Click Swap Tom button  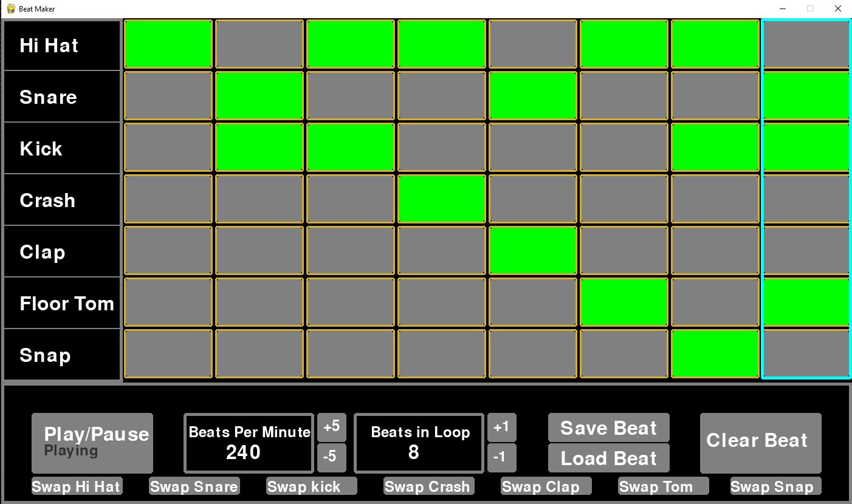[x=664, y=486]
